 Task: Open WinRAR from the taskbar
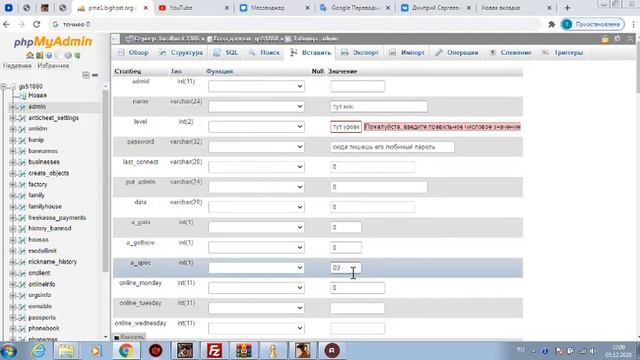click(x=244, y=351)
